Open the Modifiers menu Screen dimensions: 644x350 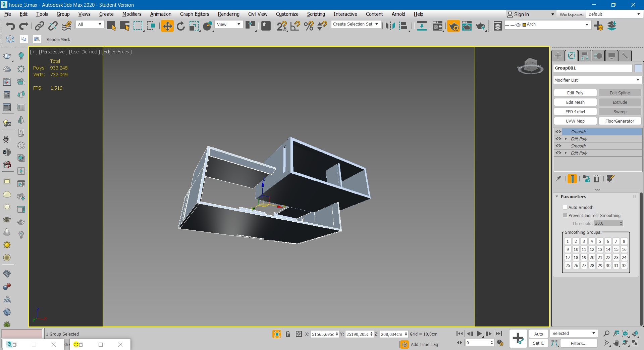pos(132,14)
